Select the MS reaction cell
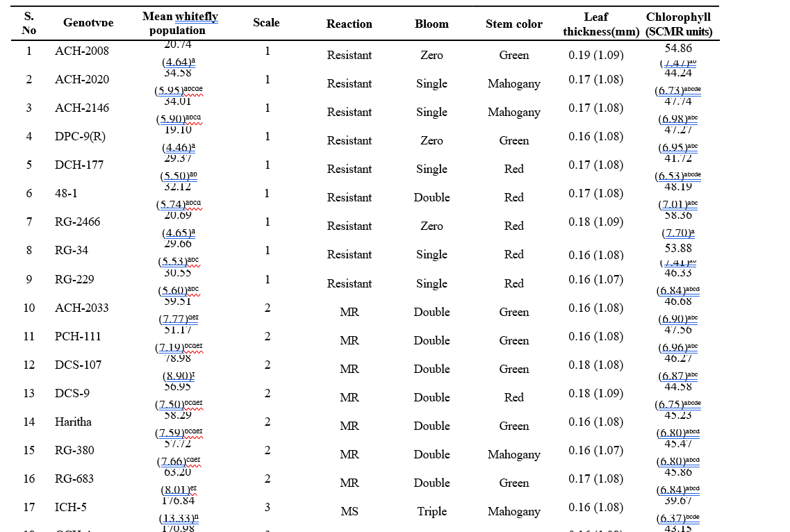This screenshot has height=532, width=790. point(349,512)
